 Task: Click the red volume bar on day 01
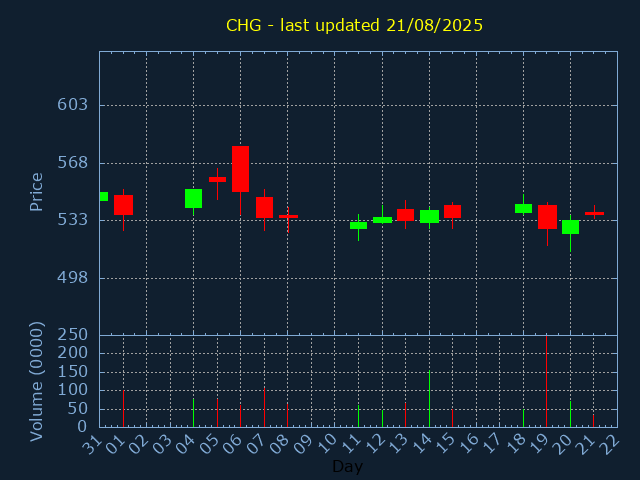pyautogui.click(x=123, y=409)
